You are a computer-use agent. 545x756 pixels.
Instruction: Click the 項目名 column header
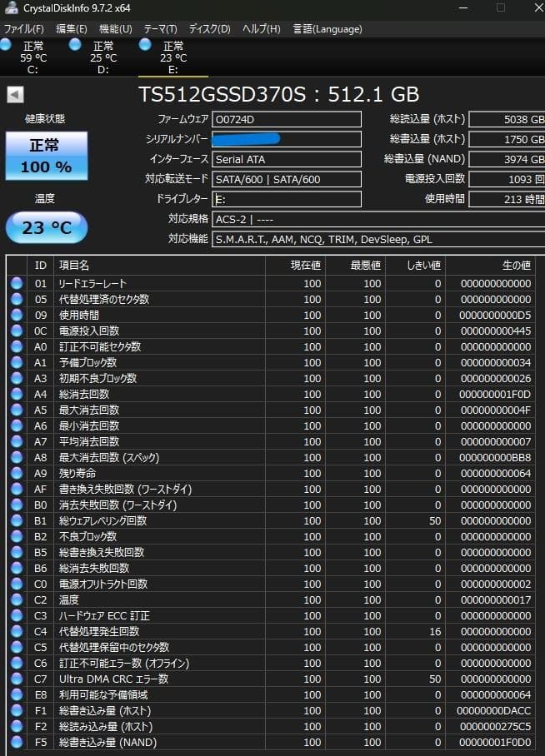click(x=159, y=265)
